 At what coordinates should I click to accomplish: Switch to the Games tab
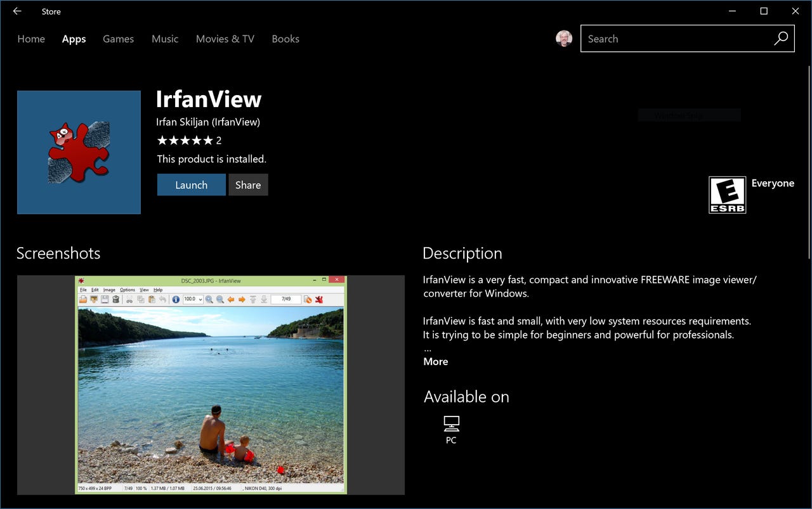[x=118, y=39]
